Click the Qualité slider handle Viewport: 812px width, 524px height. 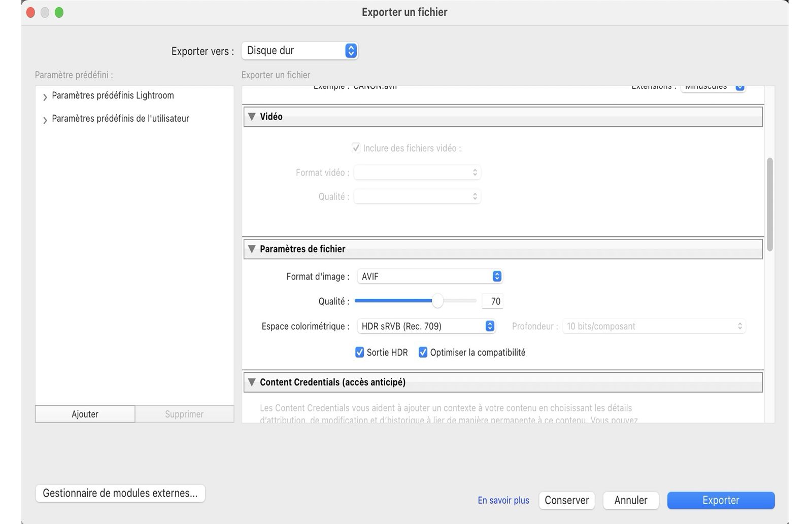[x=437, y=301]
